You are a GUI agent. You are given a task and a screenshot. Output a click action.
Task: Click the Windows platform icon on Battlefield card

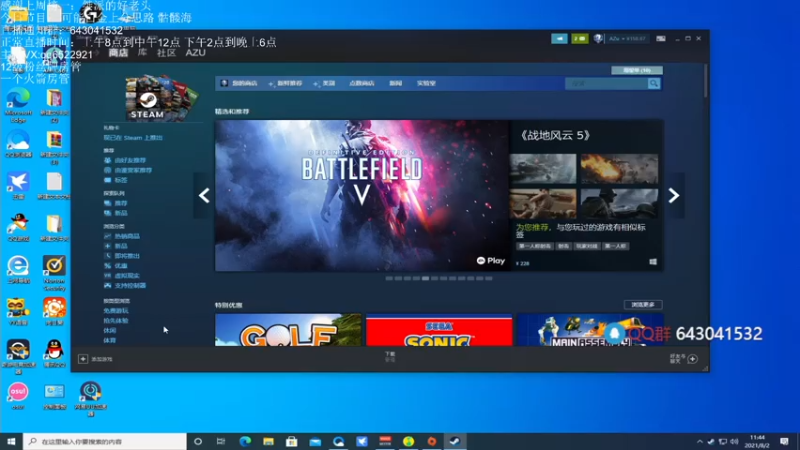click(653, 262)
